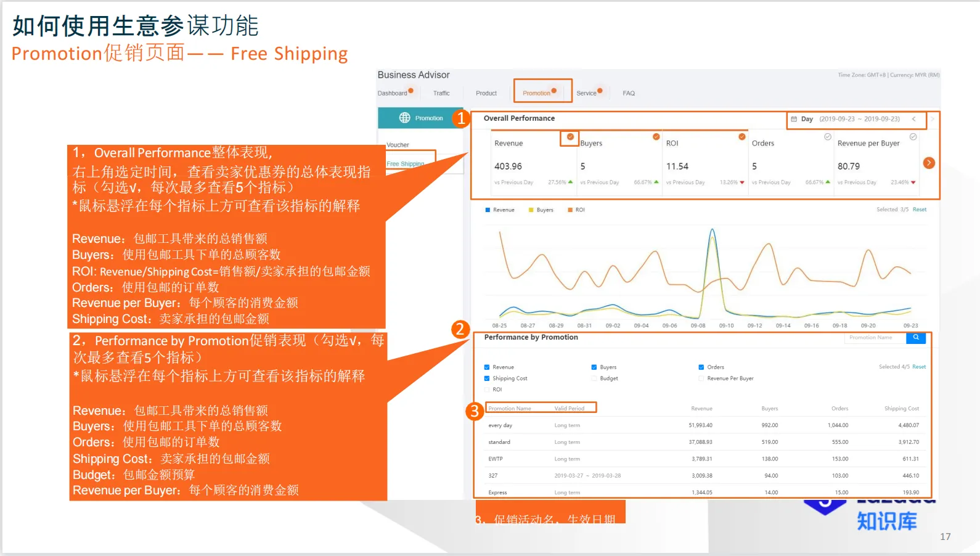Reset the Overall Performance metric selection
Screen dimensions: 980x556
(920, 210)
